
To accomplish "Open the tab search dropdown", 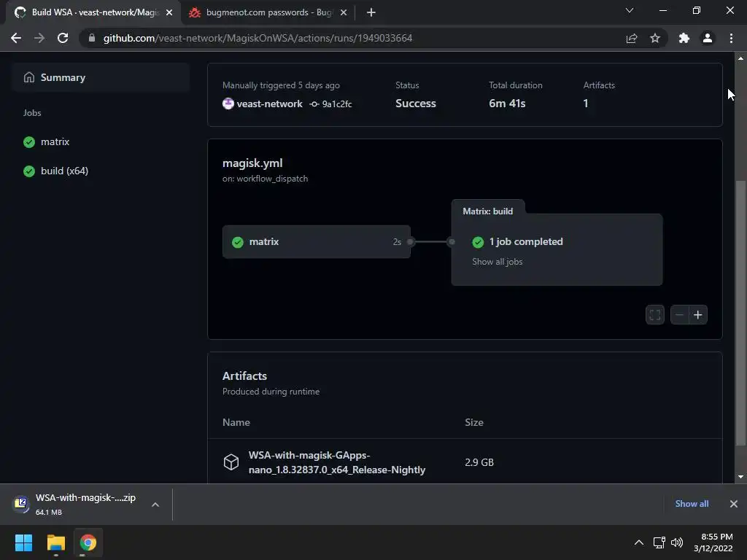I will (x=630, y=10).
